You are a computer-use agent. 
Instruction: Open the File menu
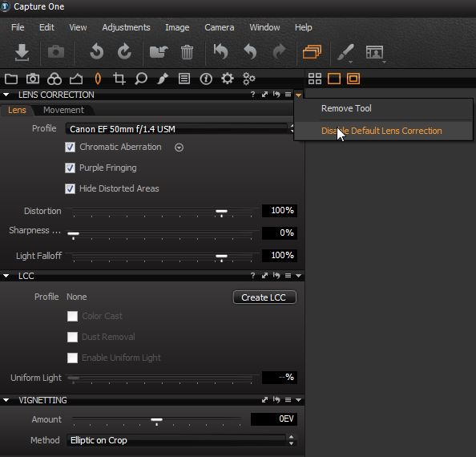point(18,27)
